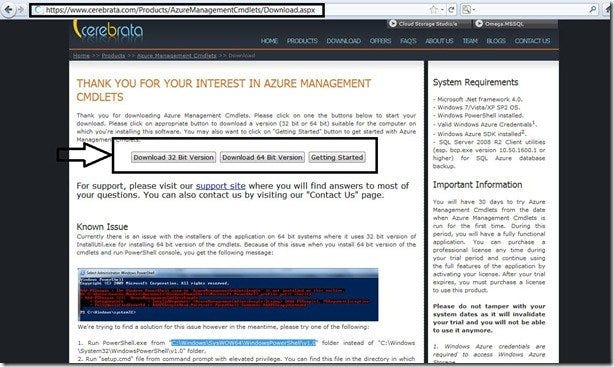
Task: Click the Important Information heading
Action: pos(477,185)
